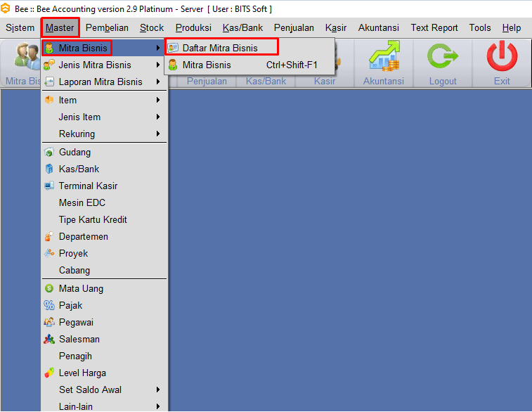Click the Pajak percent icon
532x412 pixels.
[49, 306]
